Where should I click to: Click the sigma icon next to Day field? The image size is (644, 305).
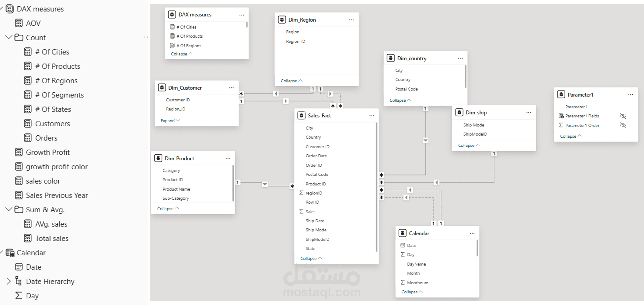pyautogui.click(x=19, y=296)
